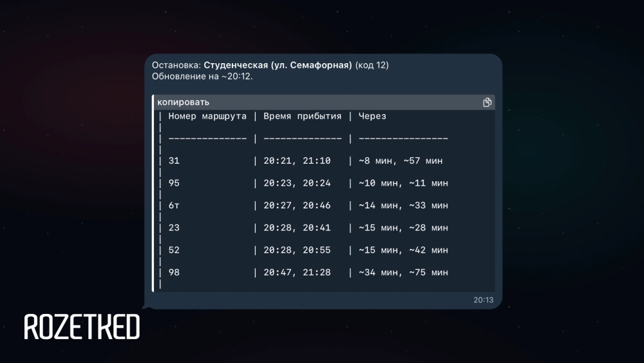This screenshot has height=363, width=644.
Task: Select the bold stop name «Студенческая (ул. Семафорная)»
Action: (x=278, y=65)
